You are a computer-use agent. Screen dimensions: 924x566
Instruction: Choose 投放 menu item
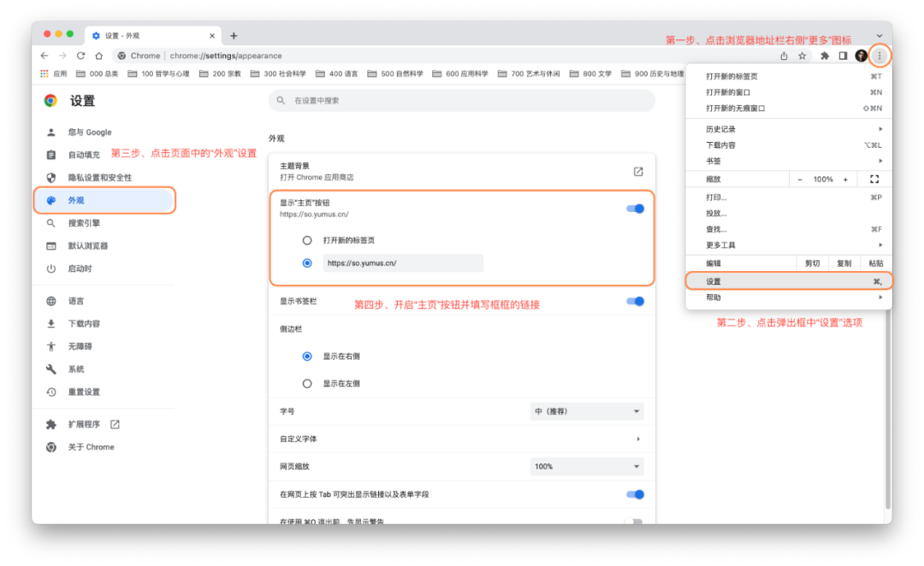coord(789,213)
